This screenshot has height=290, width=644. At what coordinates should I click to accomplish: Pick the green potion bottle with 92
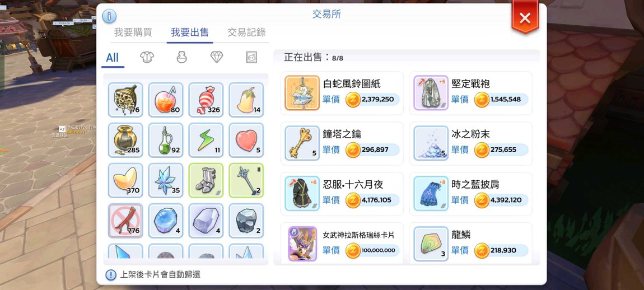pos(166,140)
